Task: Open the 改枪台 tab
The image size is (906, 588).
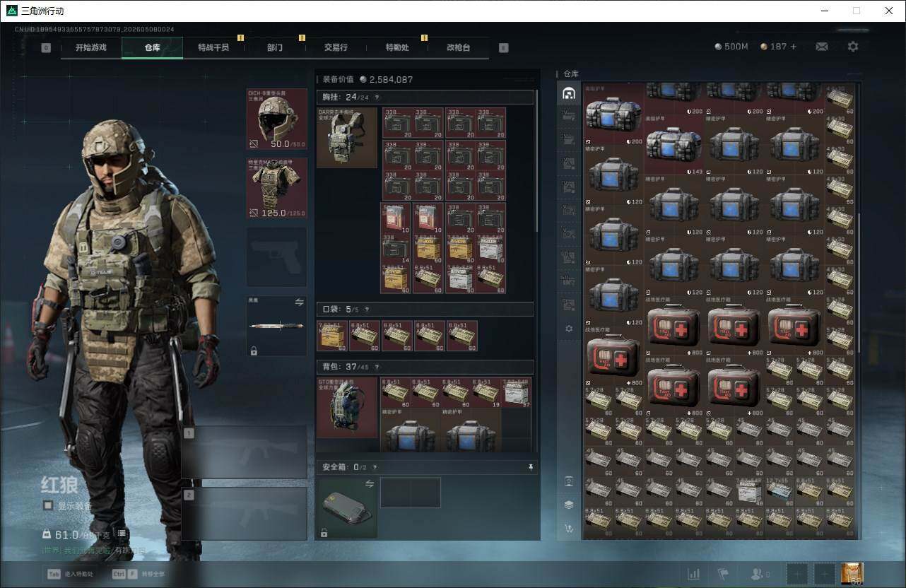Action: click(x=458, y=47)
